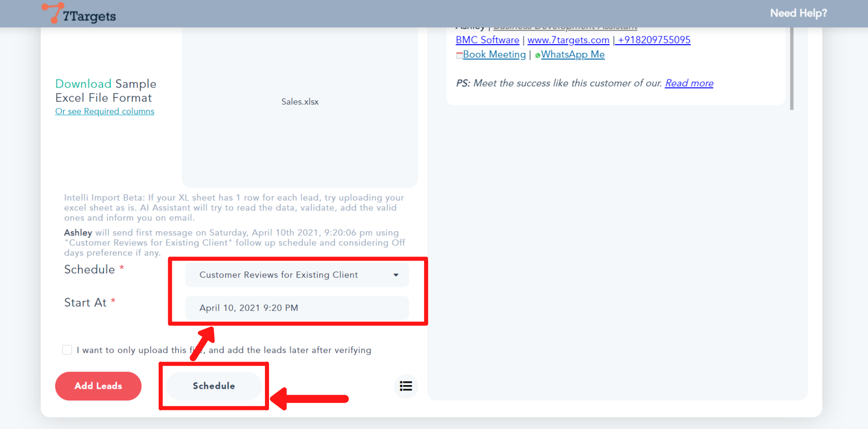Open the Read more link
This screenshot has height=429, width=868.
689,84
